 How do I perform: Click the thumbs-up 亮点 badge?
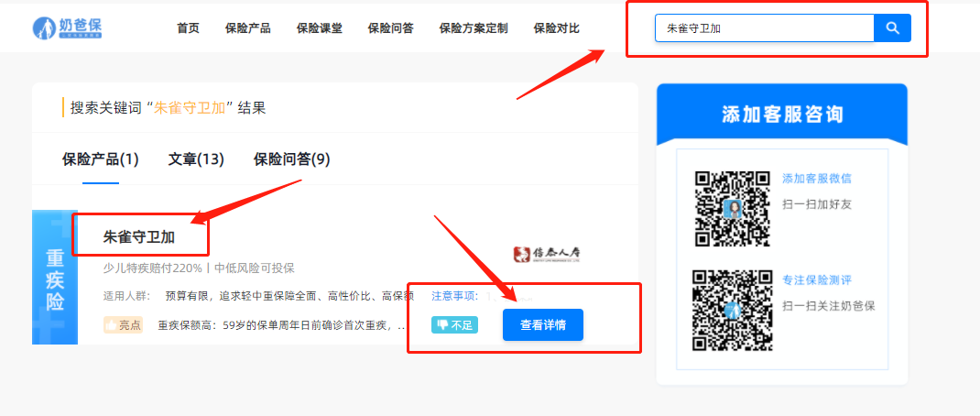click(x=123, y=324)
